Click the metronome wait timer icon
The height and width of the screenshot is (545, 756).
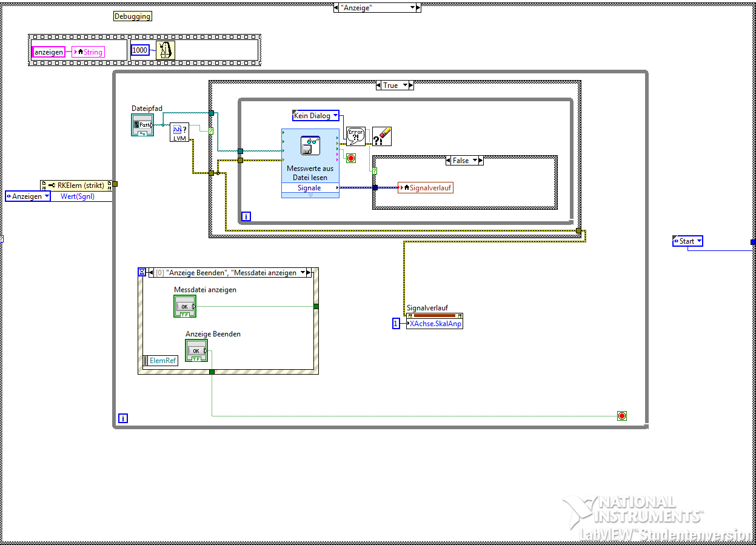(x=166, y=50)
